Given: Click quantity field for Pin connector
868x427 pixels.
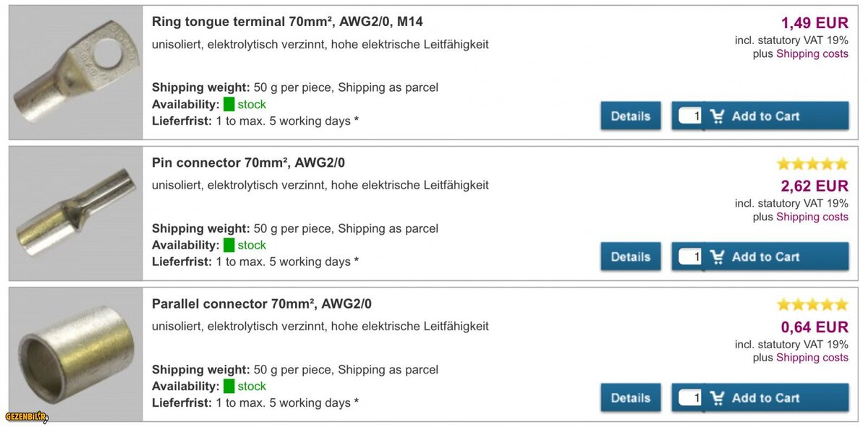Looking at the screenshot, I should (690, 256).
